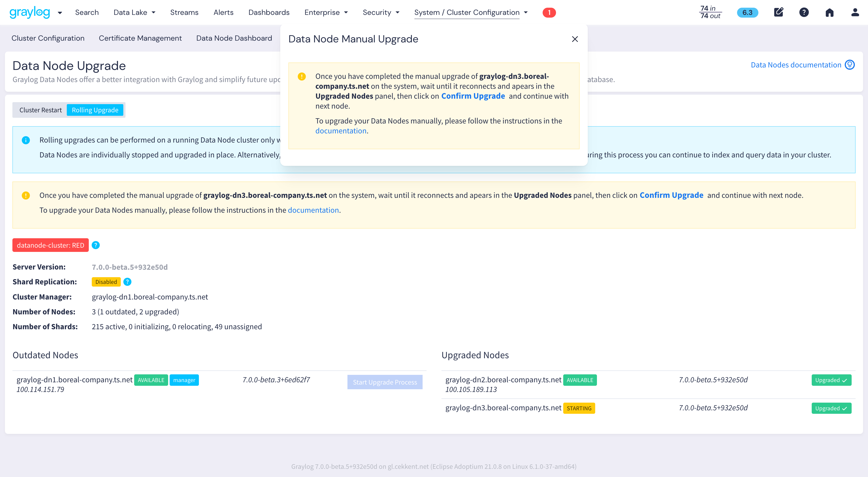This screenshot has width=868, height=477.
Task: Click the datanode-cluster status help icon
Action: [x=96, y=245]
